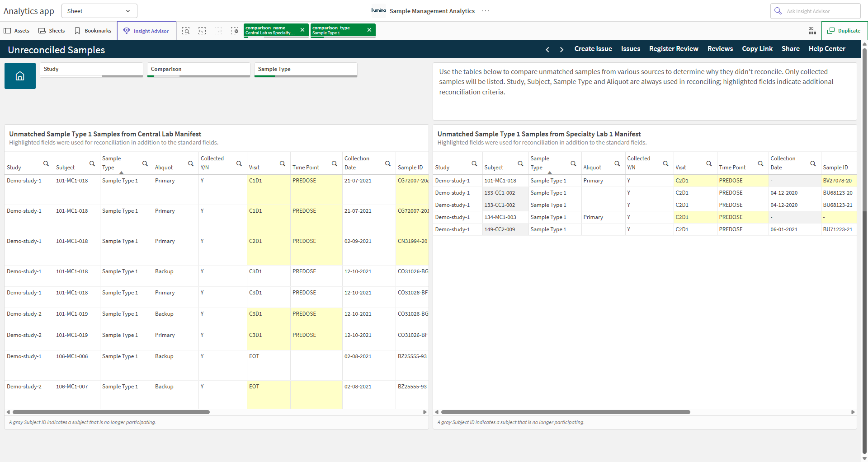Search Sample Type column in Specialty Lab table

pyautogui.click(x=574, y=163)
